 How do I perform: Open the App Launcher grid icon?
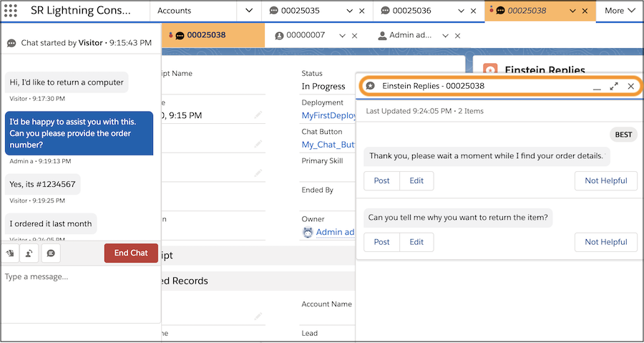tap(10, 11)
